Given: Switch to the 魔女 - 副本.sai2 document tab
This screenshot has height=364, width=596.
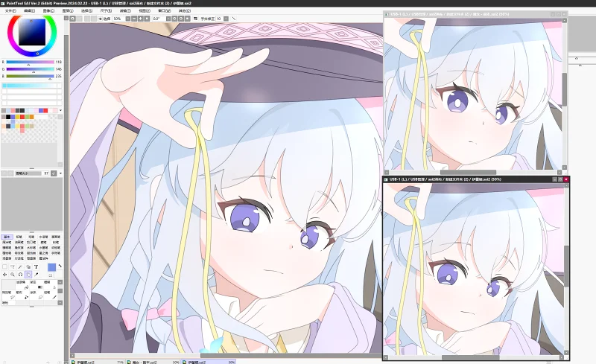Looking at the screenshot, I should click(153, 362).
